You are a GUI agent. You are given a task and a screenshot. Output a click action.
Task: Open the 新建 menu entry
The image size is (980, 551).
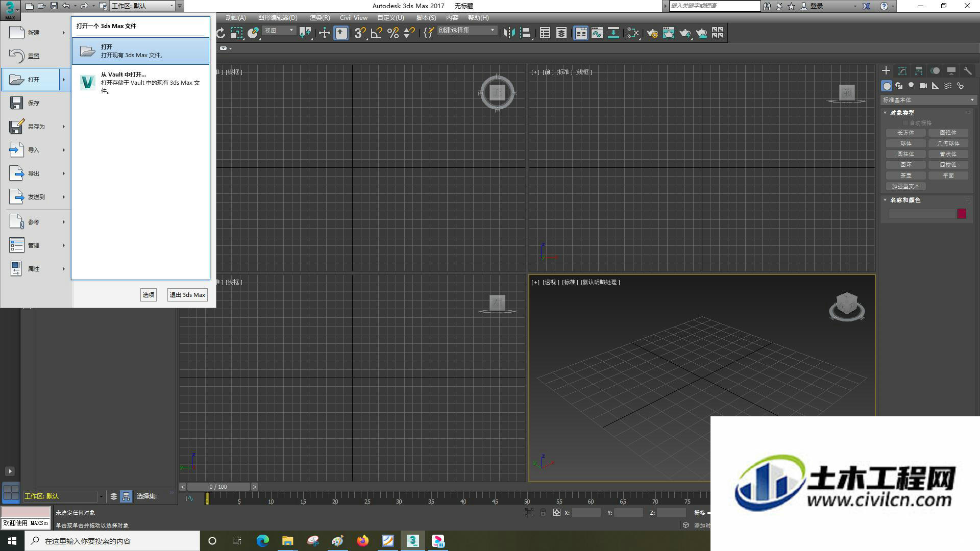tap(36, 33)
